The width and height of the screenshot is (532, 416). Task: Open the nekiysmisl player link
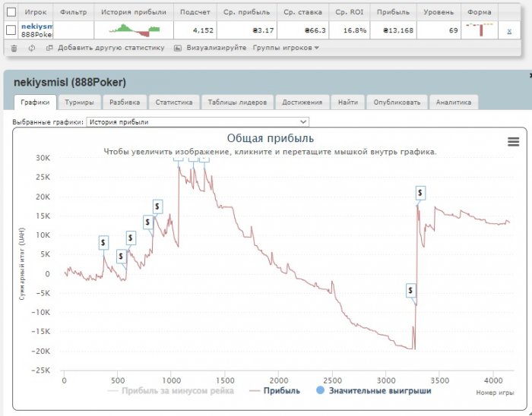pyautogui.click(x=37, y=27)
